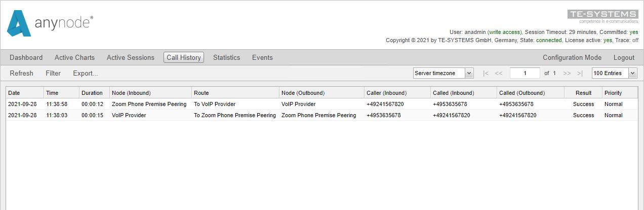The width and height of the screenshot is (644, 210).
Task: Go to first page of results
Action: [x=486, y=74]
